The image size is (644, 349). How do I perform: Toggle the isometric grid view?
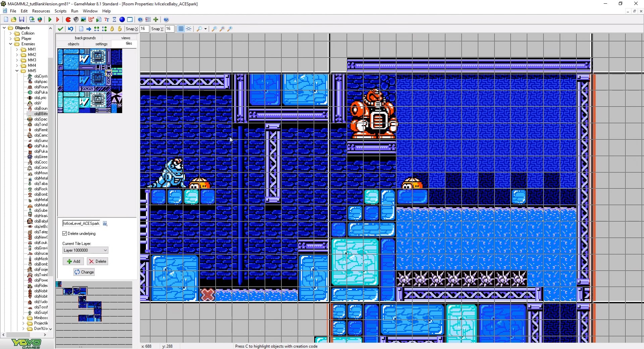tap(189, 29)
